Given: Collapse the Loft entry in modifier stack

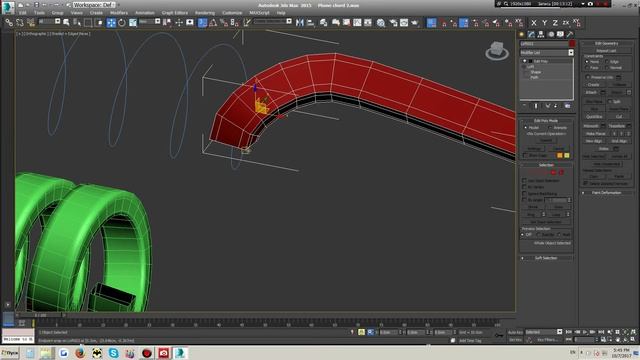Looking at the screenshot, I should (524, 67).
